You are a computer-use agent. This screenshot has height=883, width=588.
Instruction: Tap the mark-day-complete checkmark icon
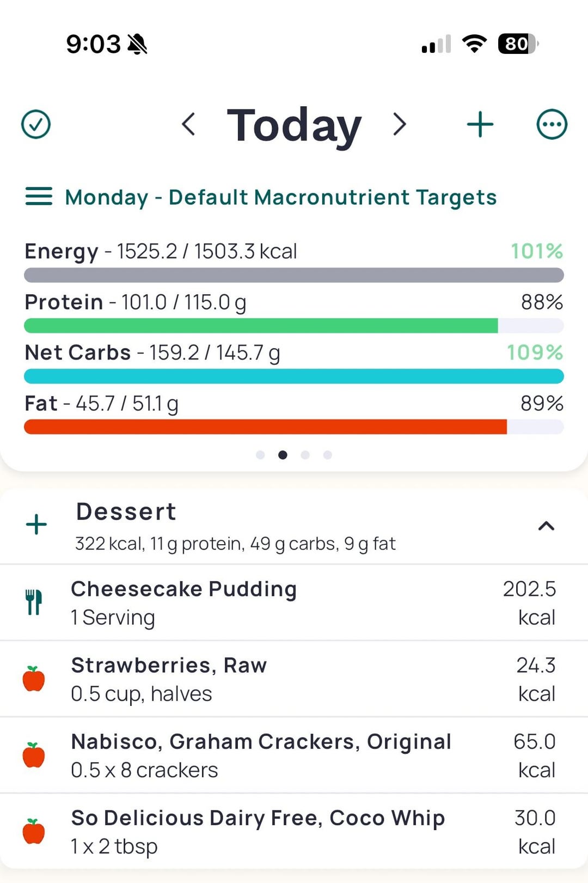[36, 124]
